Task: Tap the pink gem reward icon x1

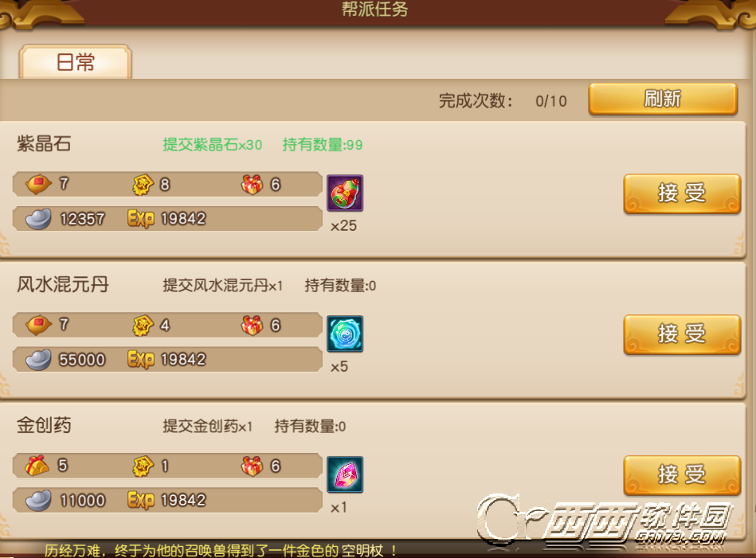Action: pyautogui.click(x=345, y=474)
